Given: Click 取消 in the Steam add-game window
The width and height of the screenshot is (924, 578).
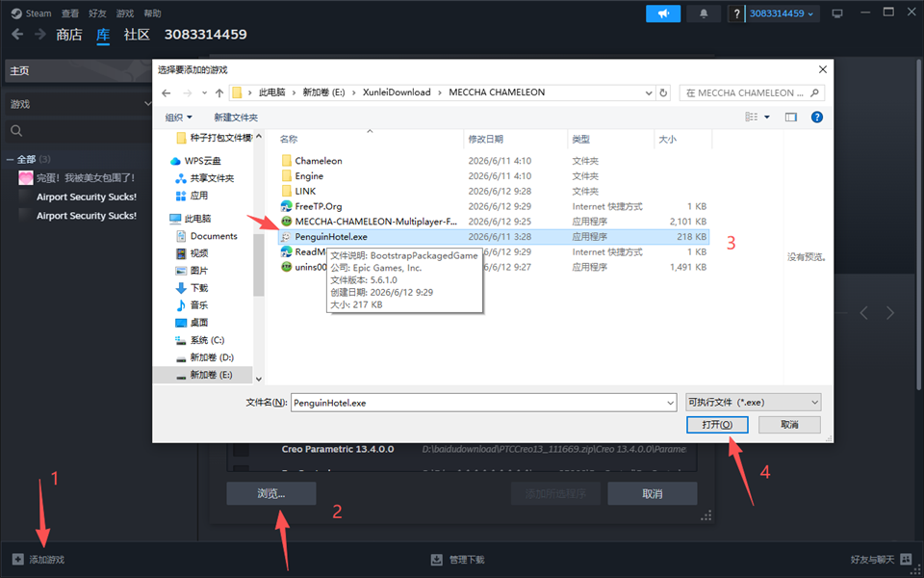Looking at the screenshot, I should [x=653, y=493].
